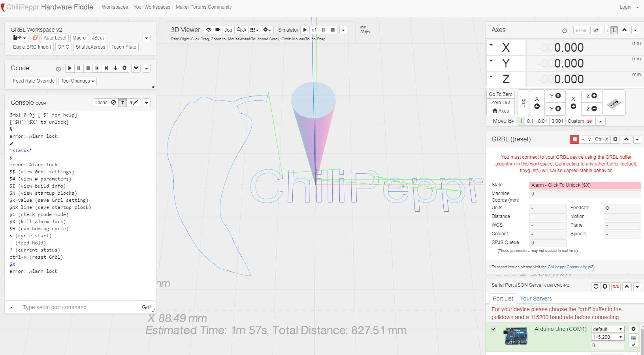
Task: Toggle the console no-entry icon
Action: pos(113,103)
